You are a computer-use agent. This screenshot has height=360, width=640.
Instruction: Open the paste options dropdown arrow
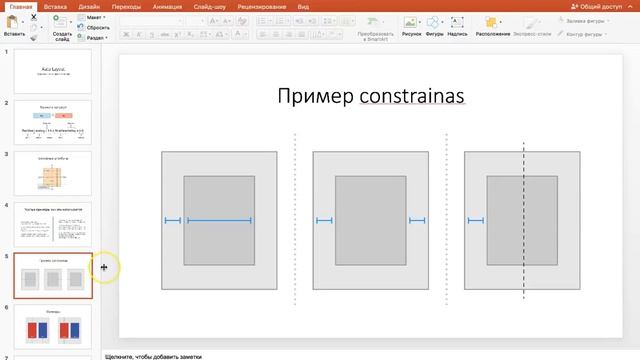click(x=23, y=22)
